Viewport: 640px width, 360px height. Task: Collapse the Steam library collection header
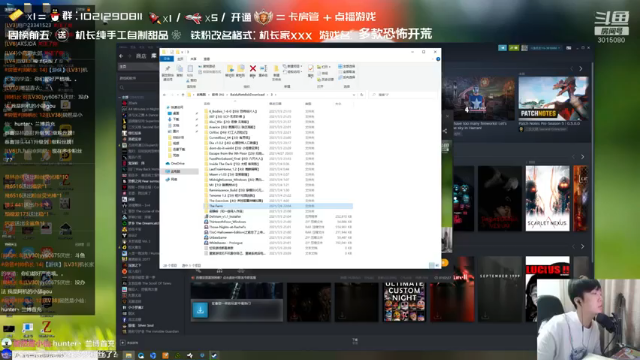click(121, 98)
